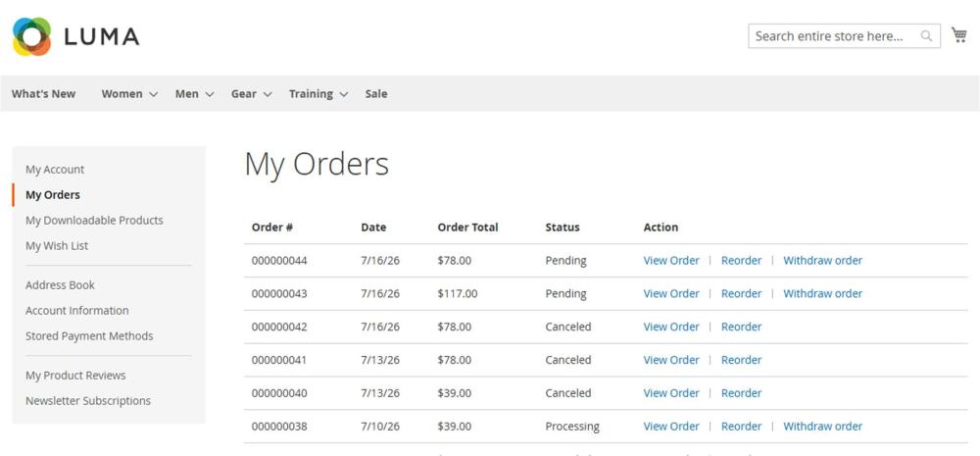The height and width of the screenshot is (456, 980).
Task: Expand the Gear menu chevron
Action: 268,94
